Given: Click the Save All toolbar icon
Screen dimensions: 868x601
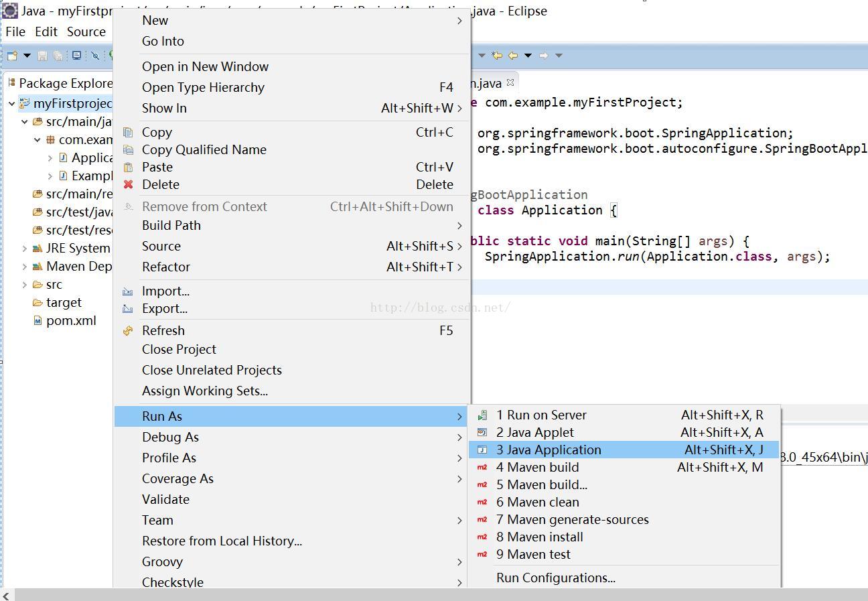Looking at the screenshot, I should [x=58, y=56].
